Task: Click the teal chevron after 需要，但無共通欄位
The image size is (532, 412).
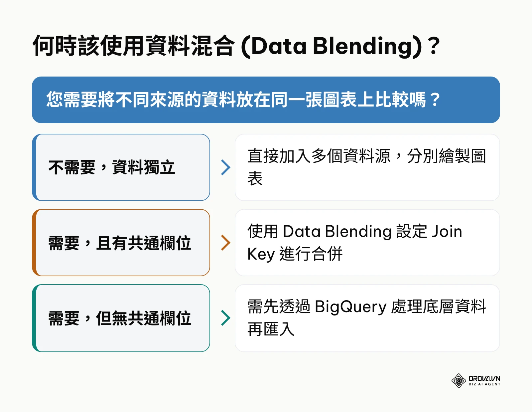Action: pos(226,318)
